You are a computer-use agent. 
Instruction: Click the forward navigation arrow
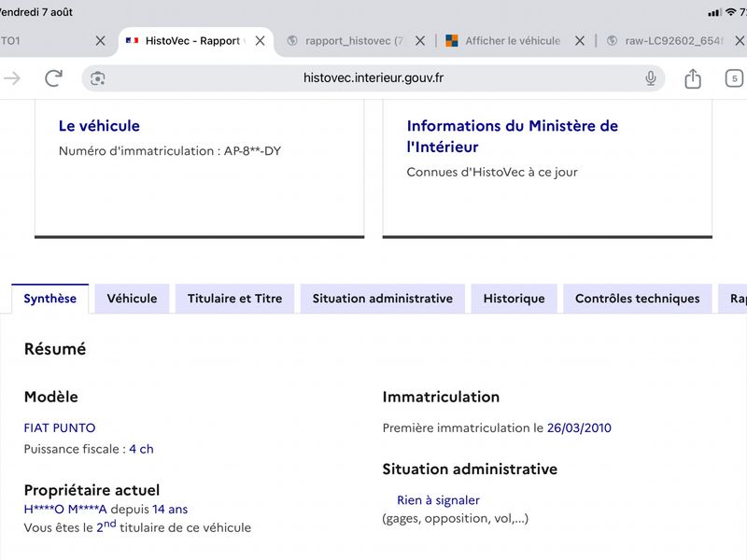[12, 78]
